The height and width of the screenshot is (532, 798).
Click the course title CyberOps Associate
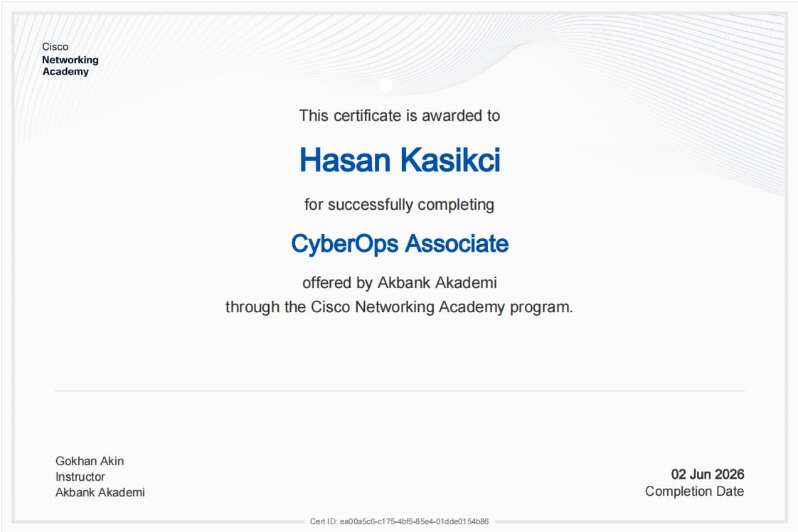pos(400,243)
